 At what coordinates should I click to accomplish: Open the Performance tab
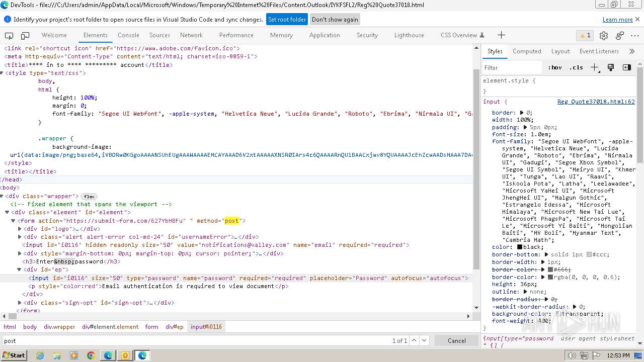coord(236,35)
